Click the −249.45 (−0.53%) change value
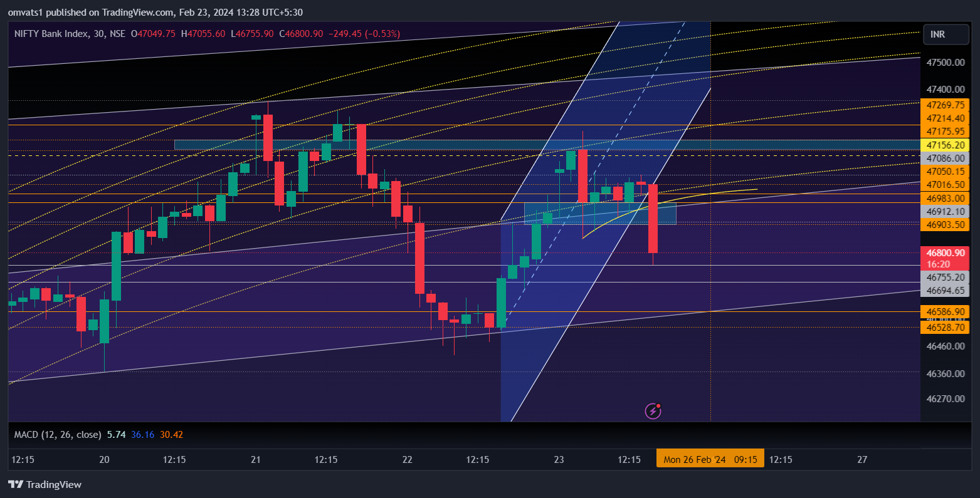This screenshot has height=498, width=980. 364,34
